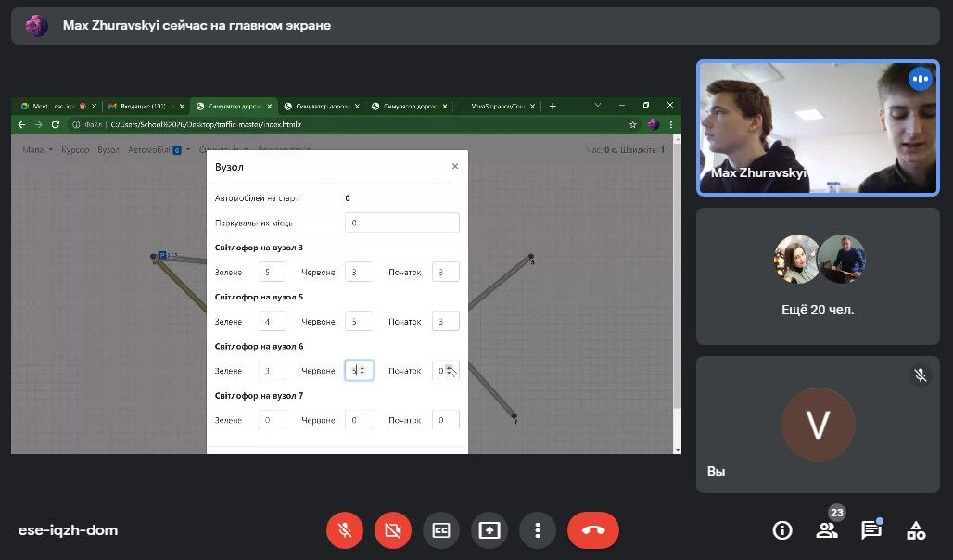Expand the 'Ещё 20 чел.' participants tile

(819, 275)
